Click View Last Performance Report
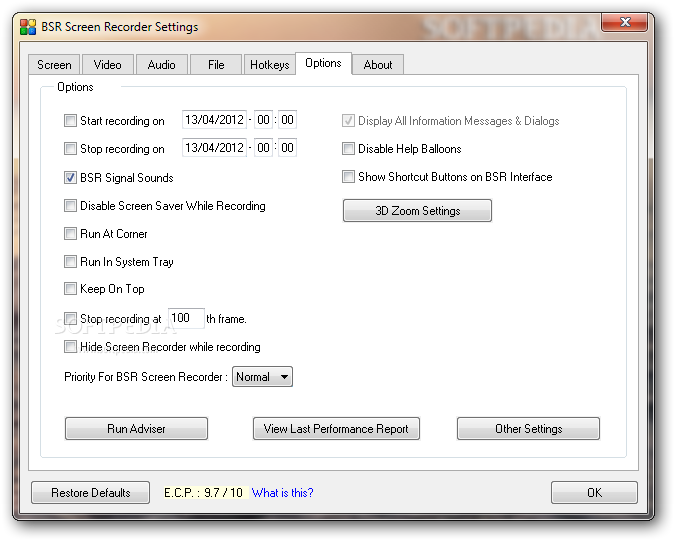Image resolution: width=675 pixels, height=541 pixels. coord(336,429)
